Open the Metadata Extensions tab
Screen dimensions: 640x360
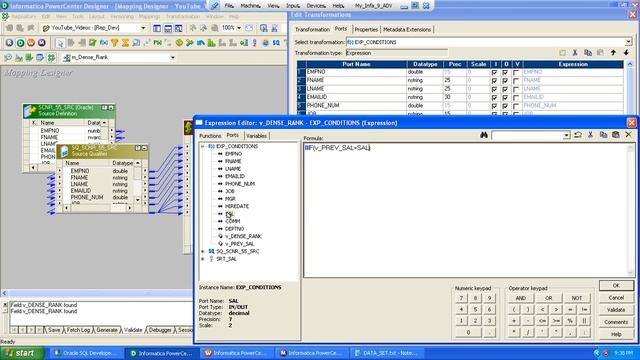(407, 29)
